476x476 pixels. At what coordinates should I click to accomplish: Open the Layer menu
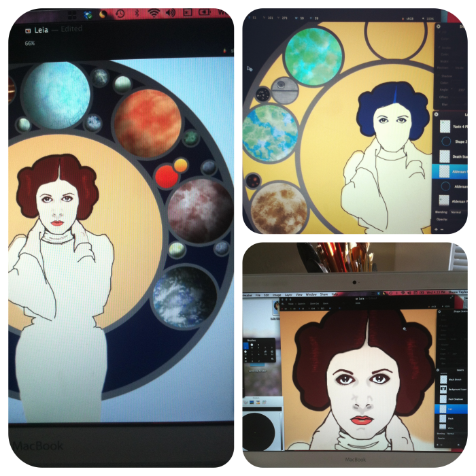click(288, 294)
